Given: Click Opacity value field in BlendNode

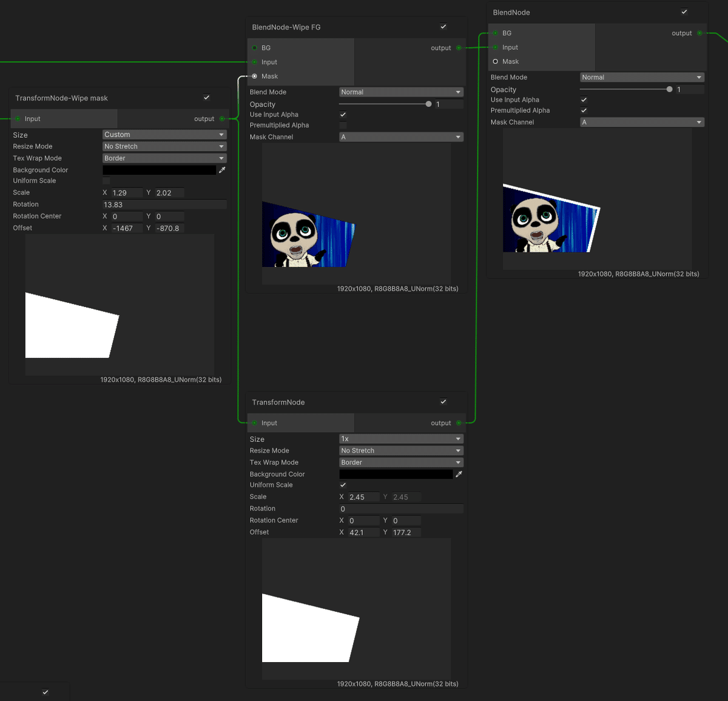Looking at the screenshot, I should coord(690,89).
